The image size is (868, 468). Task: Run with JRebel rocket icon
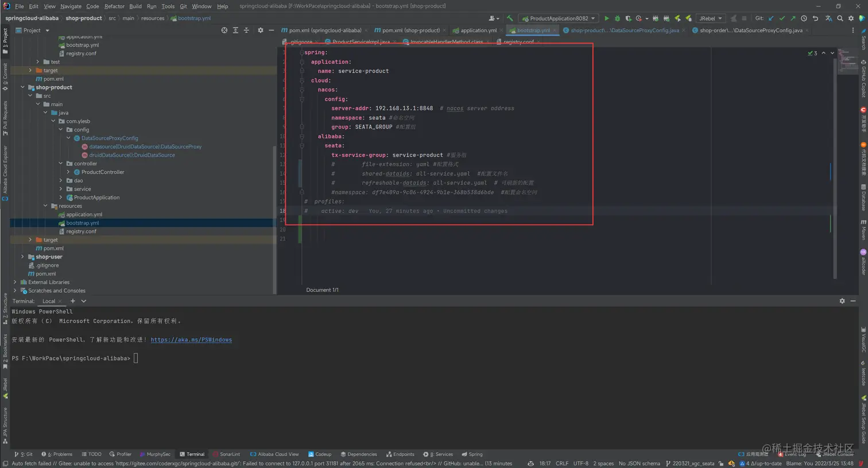coord(677,18)
